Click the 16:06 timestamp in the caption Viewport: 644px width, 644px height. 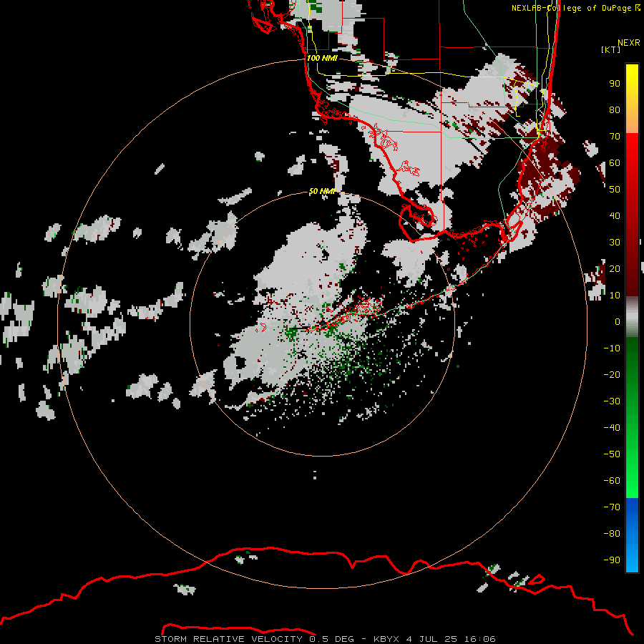click(480, 639)
